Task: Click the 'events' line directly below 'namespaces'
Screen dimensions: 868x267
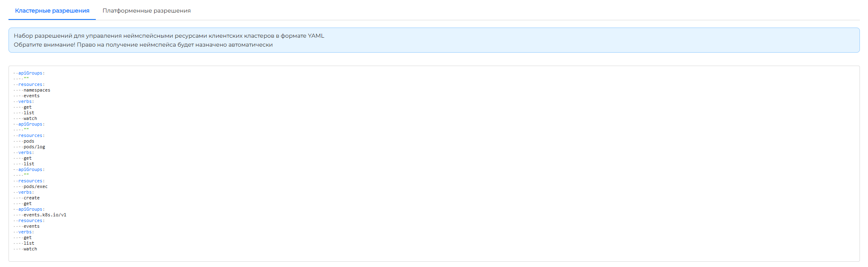Action: (32, 96)
